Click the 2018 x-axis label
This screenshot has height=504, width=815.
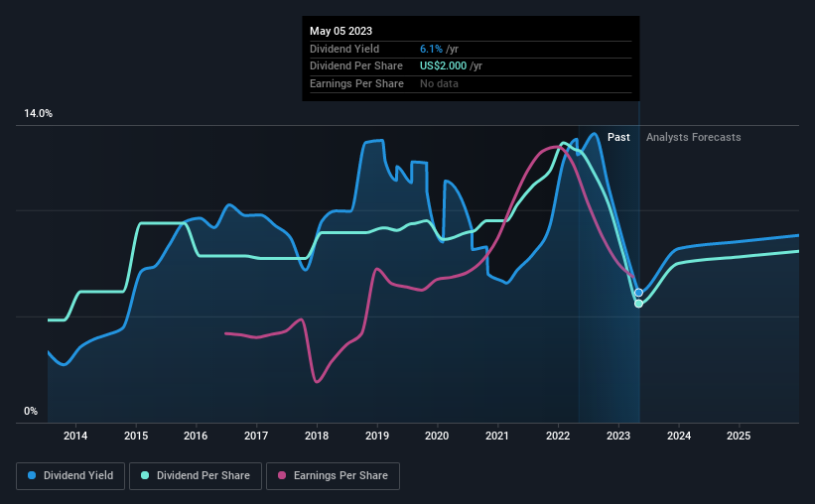point(317,436)
